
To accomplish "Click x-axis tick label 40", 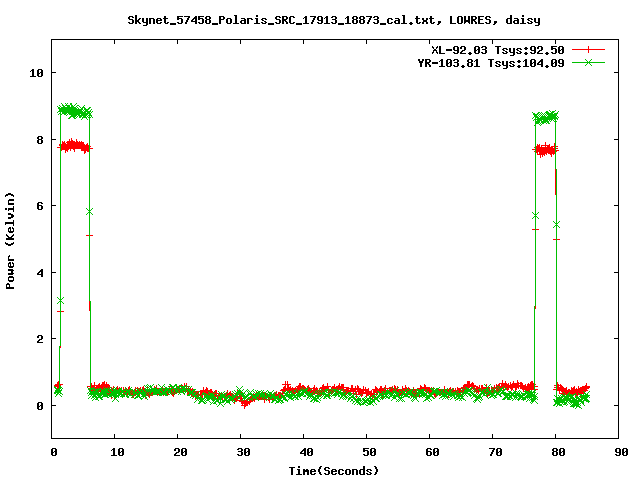I will coord(306,452).
